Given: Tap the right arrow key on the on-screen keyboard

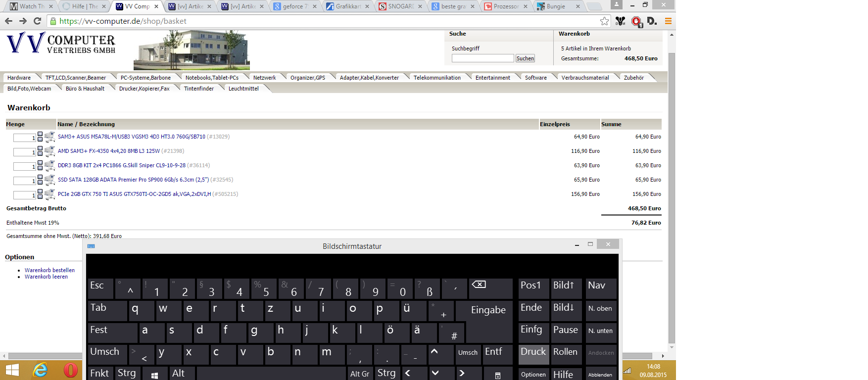Looking at the screenshot, I should 468,373.
